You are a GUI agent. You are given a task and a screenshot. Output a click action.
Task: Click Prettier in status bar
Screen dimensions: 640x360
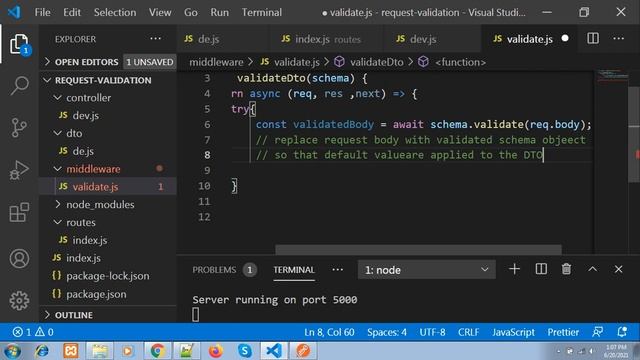coord(563,332)
